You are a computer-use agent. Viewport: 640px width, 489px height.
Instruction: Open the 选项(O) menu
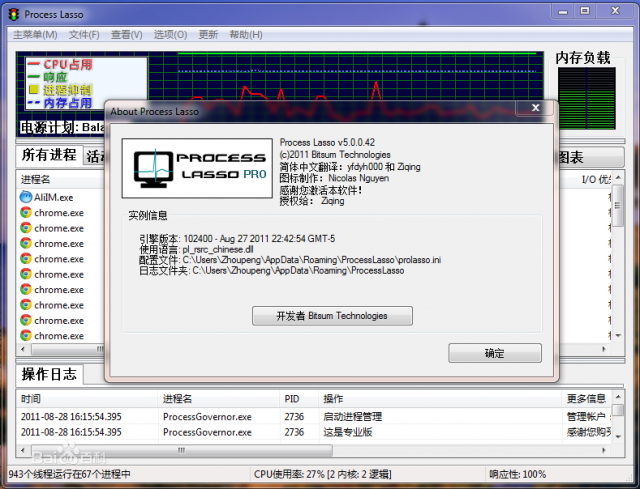coord(169,34)
